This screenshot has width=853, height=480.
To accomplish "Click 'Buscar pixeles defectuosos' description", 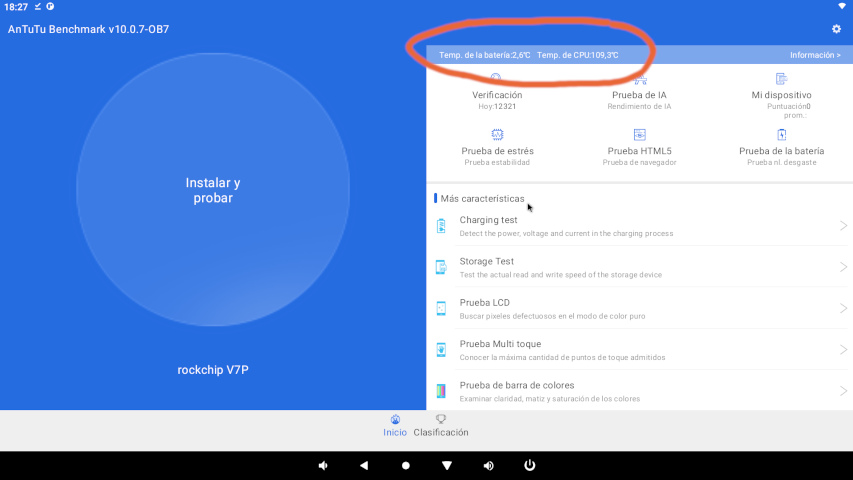I will [552, 316].
